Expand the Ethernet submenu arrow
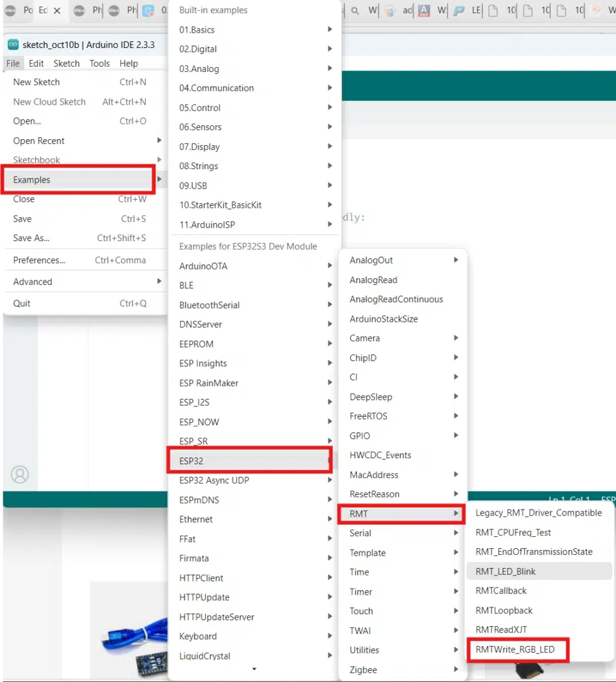This screenshot has width=616, height=682. [x=330, y=519]
